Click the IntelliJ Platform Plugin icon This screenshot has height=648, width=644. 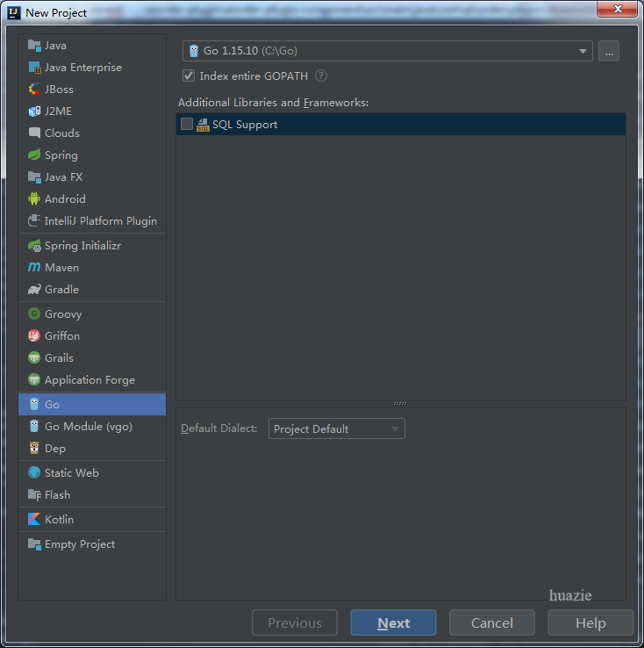(34, 220)
